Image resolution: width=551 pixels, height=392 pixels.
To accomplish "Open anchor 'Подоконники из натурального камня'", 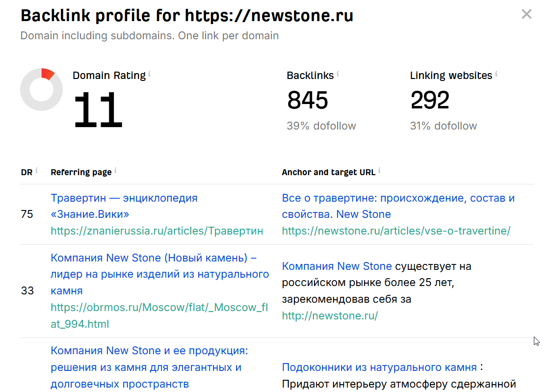I will coord(379,367).
